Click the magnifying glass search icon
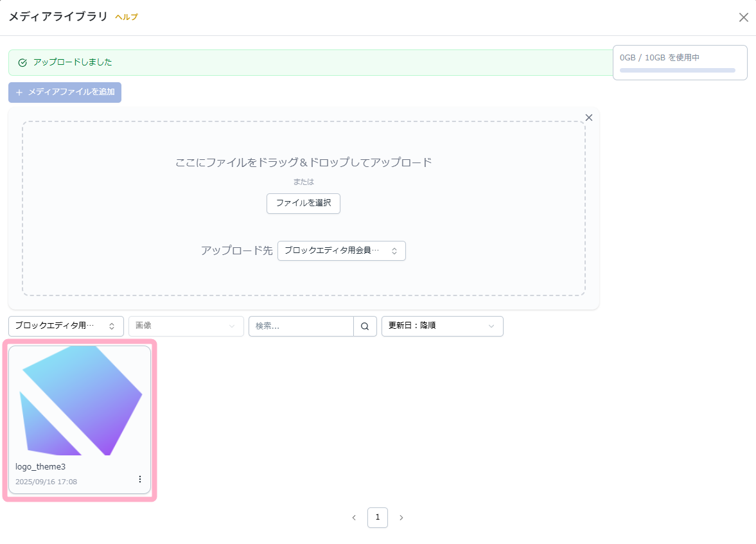The width and height of the screenshot is (756, 544). click(x=365, y=326)
